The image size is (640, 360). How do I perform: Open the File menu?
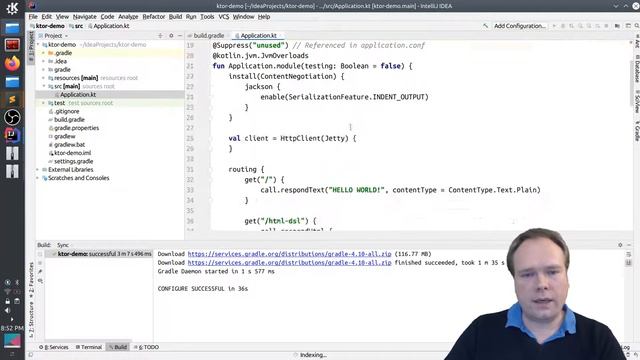pyautogui.click(x=33, y=17)
